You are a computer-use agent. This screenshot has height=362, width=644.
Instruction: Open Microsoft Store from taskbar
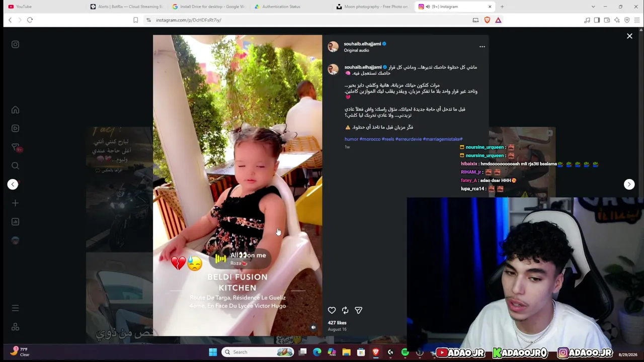coord(361,352)
